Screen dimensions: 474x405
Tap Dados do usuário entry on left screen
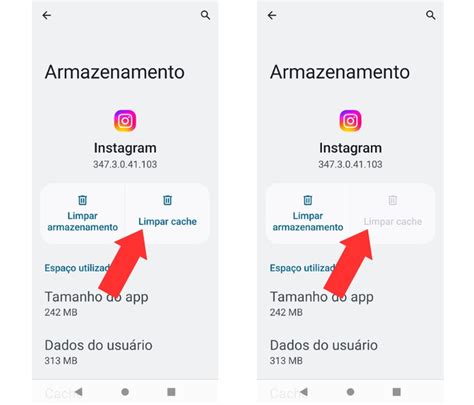click(99, 352)
